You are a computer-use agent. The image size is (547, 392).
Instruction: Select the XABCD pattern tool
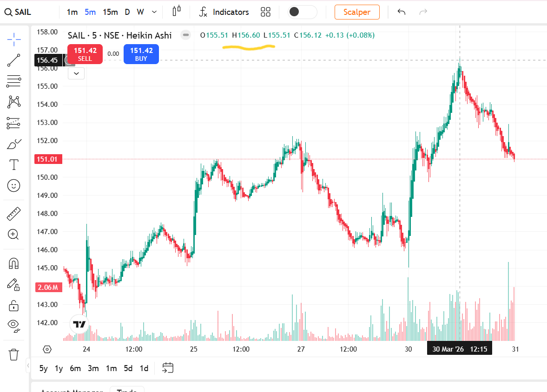click(x=14, y=102)
